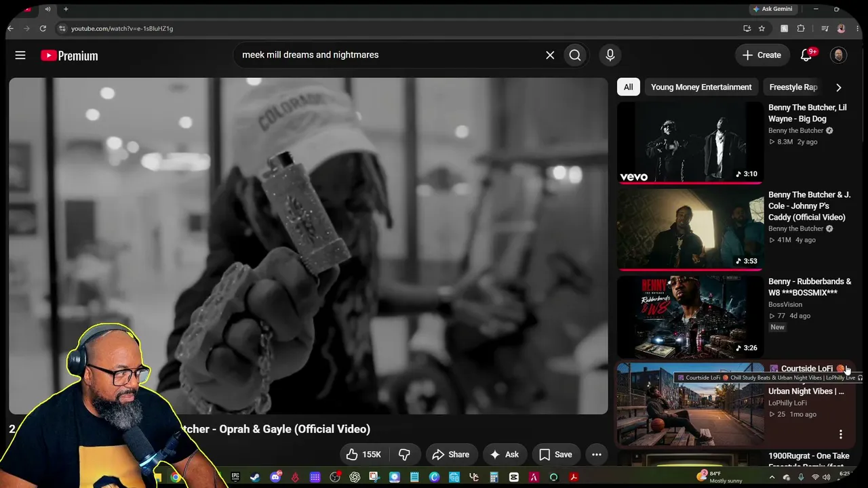This screenshot has height=488, width=868.
Task: Dislike the Oprah & Gayle video
Action: tap(405, 454)
